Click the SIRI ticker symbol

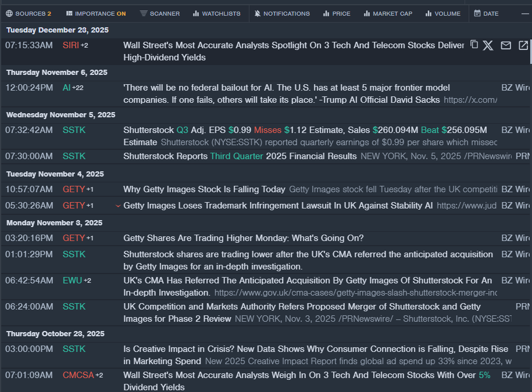[70, 45]
